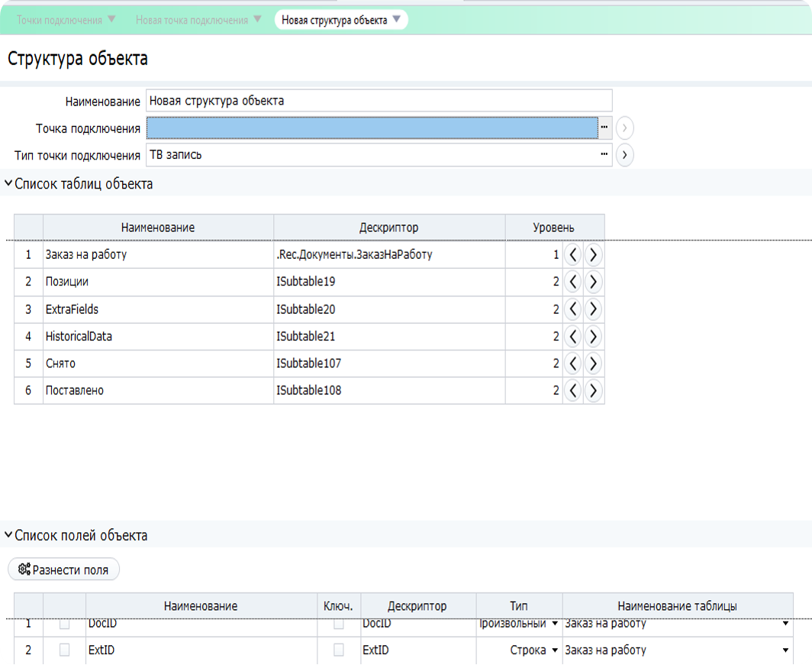
Task: Decrease level for Снято row
Action: point(573,363)
